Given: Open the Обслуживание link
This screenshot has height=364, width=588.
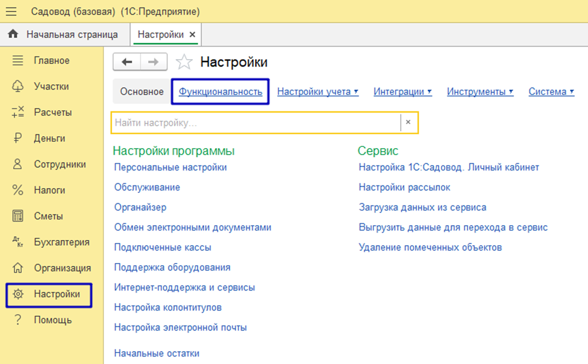Looking at the screenshot, I should tap(147, 187).
